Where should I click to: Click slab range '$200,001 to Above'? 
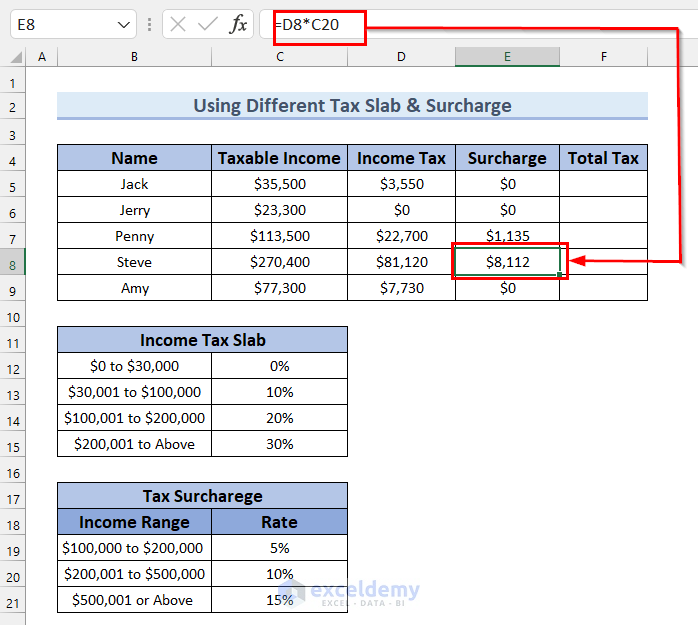click(x=134, y=444)
